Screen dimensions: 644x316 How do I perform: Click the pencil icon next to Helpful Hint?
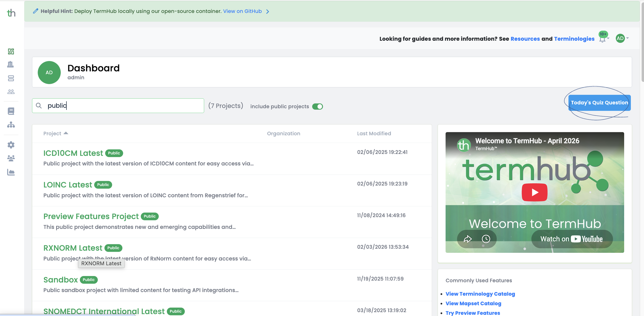click(36, 11)
